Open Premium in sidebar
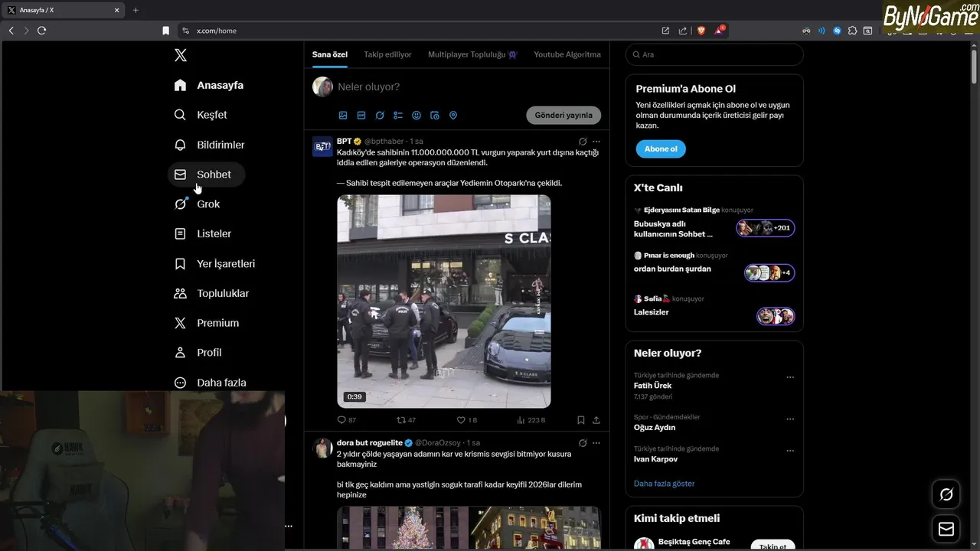Viewport: 980px width, 551px height. (207, 323)
